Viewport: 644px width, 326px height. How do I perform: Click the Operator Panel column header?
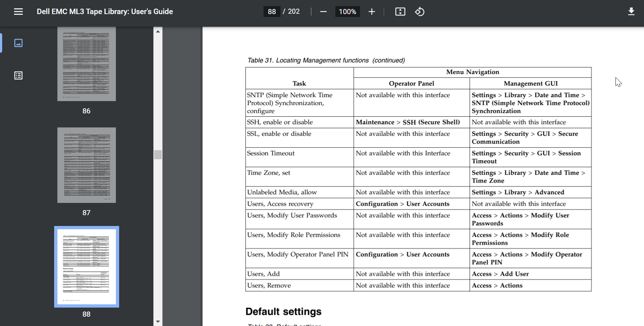411,83
